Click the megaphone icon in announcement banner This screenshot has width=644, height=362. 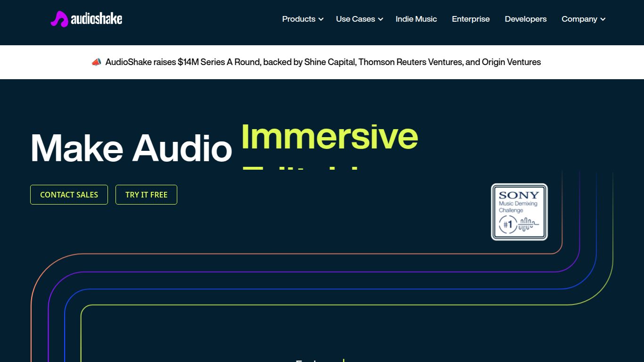96,62
